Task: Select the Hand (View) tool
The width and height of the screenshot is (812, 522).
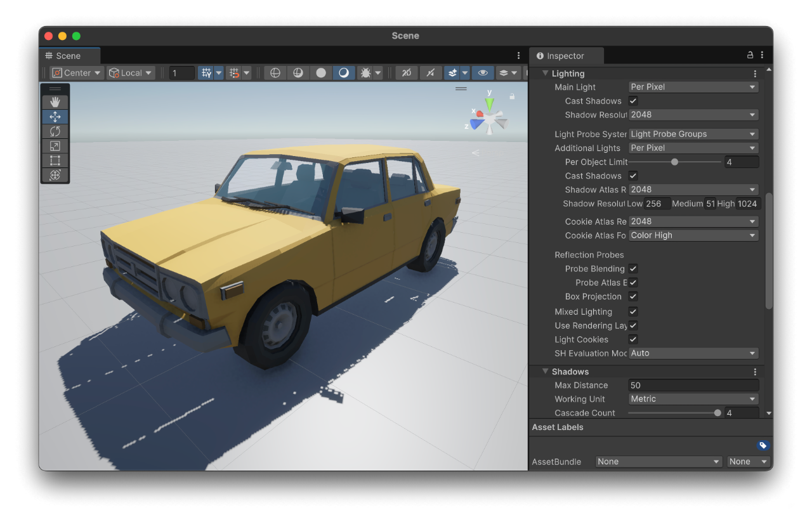Action: coord(55,101)
